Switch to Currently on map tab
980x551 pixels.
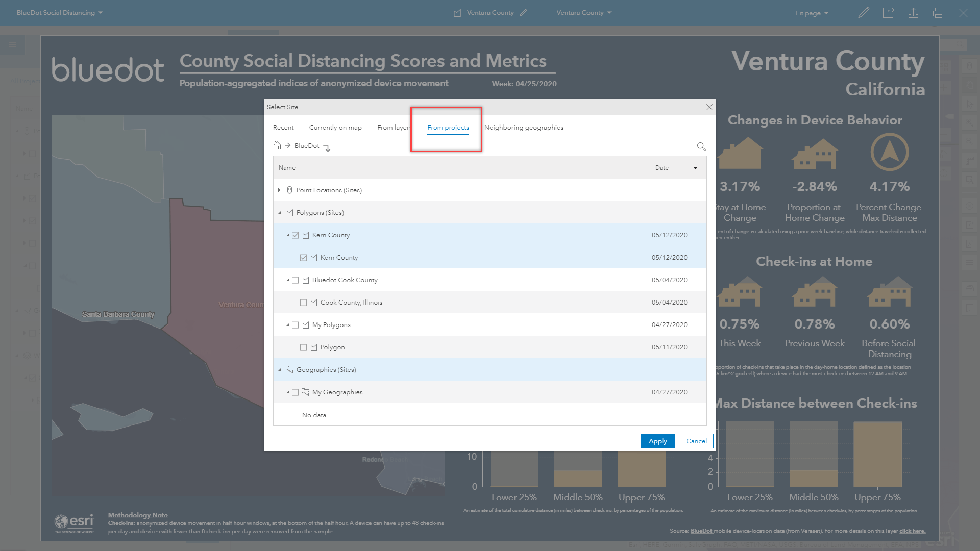pos(335,128)
